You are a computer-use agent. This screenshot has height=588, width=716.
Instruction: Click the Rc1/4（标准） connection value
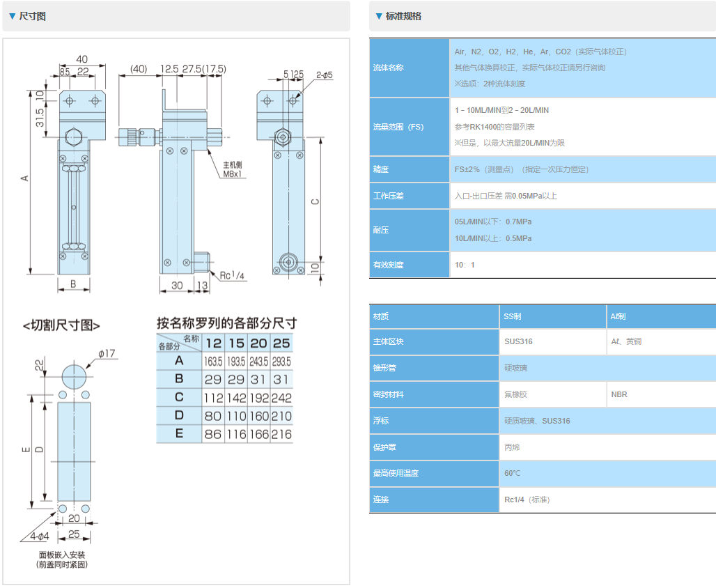tap(527, 500)
